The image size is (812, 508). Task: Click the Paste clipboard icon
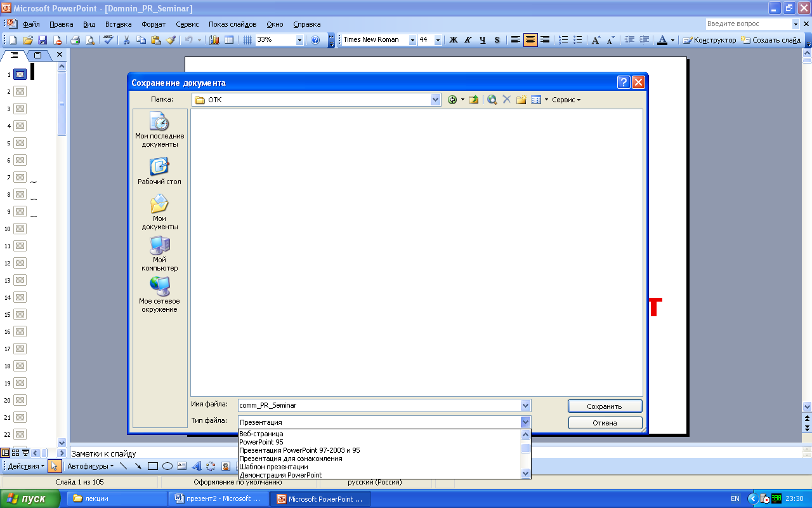tap(156, 40)
